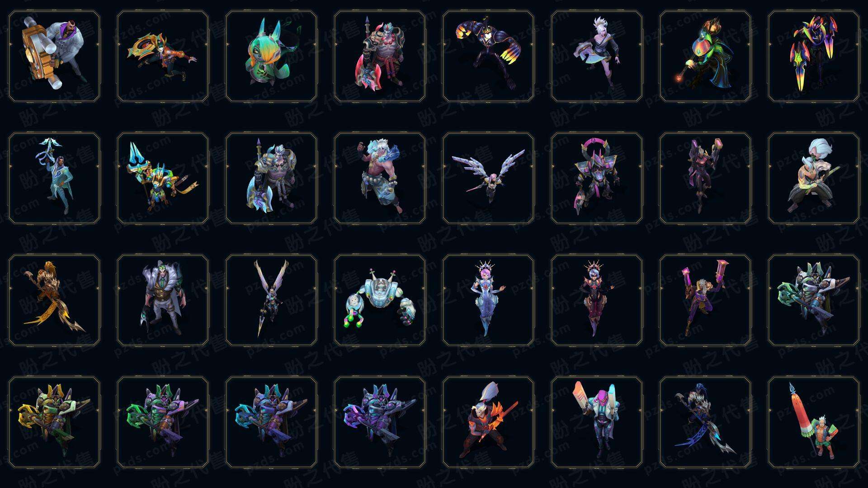868x488 pixels.
Task: Open the blue-suited character holding a trident
Action: [54, 178]
